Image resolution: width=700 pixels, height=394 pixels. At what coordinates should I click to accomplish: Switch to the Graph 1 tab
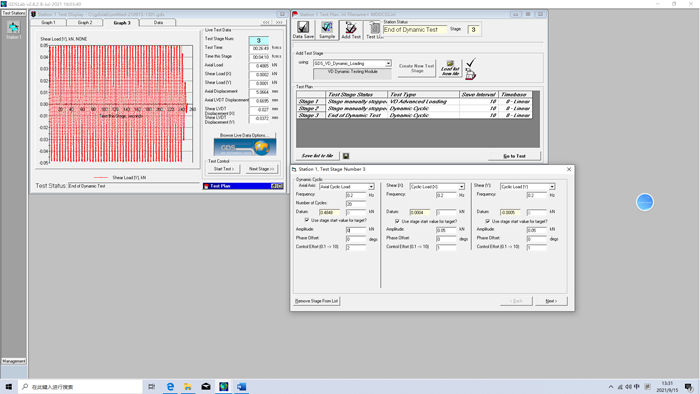(x=49, y=22)
